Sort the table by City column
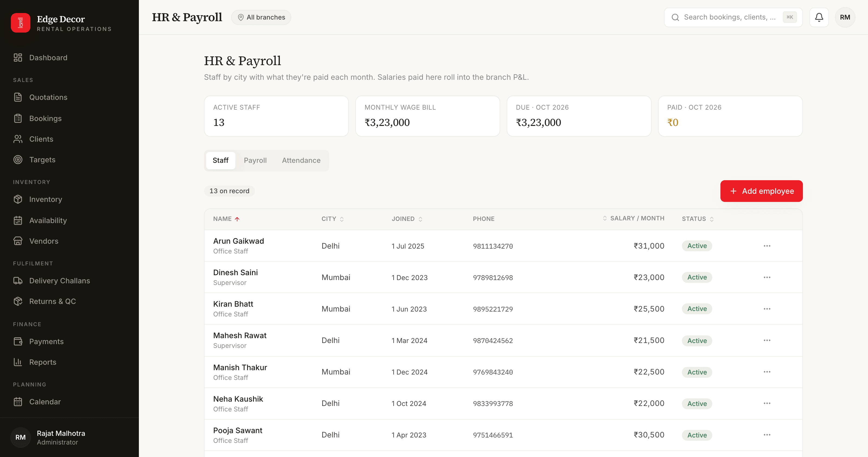 click(x=332, y=219)
